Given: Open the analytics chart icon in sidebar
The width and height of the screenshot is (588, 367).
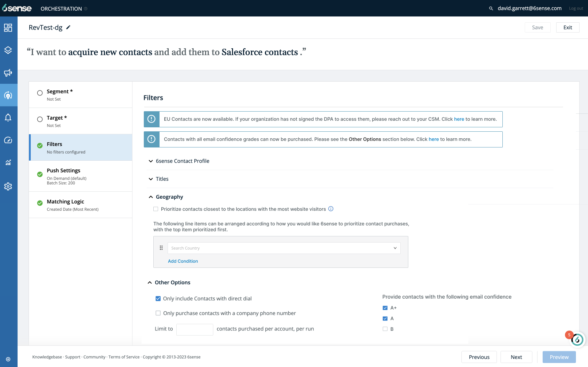Looking at the screenshot, I should (x=8, y=162).
